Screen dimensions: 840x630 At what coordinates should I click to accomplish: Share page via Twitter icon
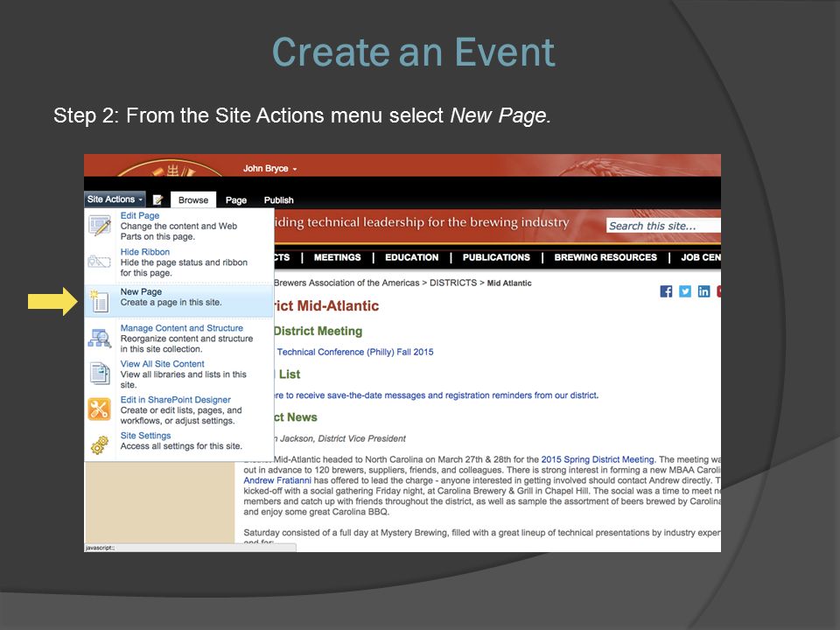pos(684,291)
